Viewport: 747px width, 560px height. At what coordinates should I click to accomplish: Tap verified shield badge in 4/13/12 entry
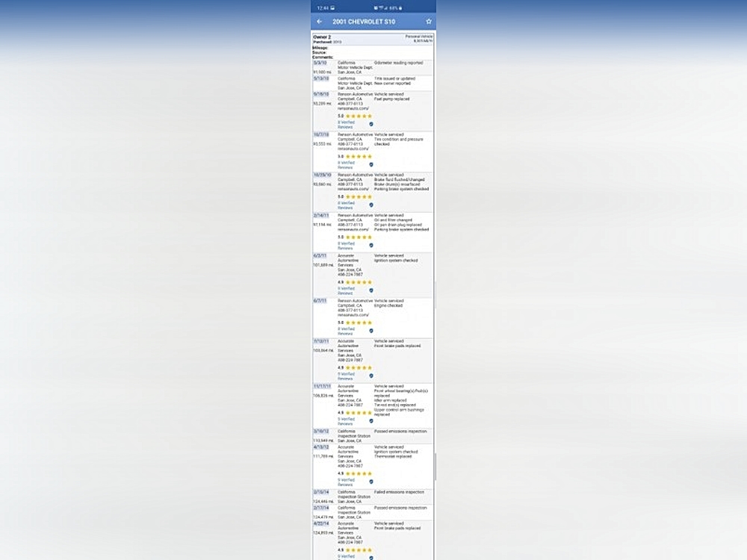click(x=371, y=482)
